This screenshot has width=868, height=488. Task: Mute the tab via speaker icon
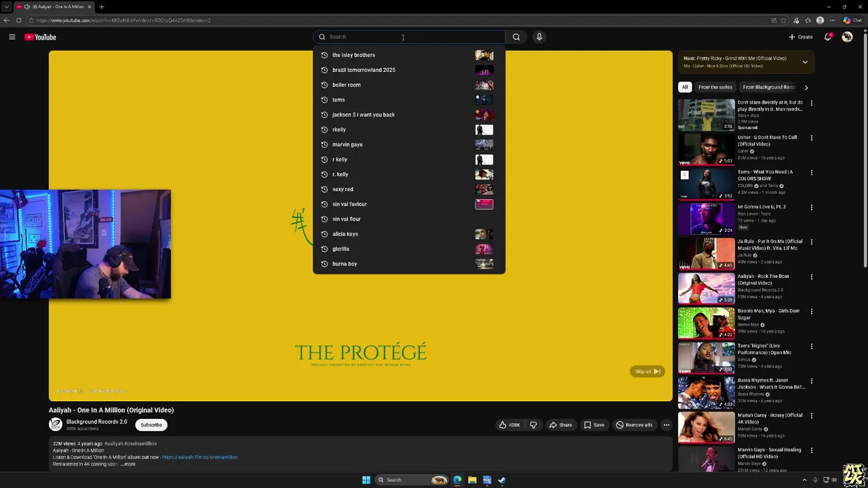point(27,7)
